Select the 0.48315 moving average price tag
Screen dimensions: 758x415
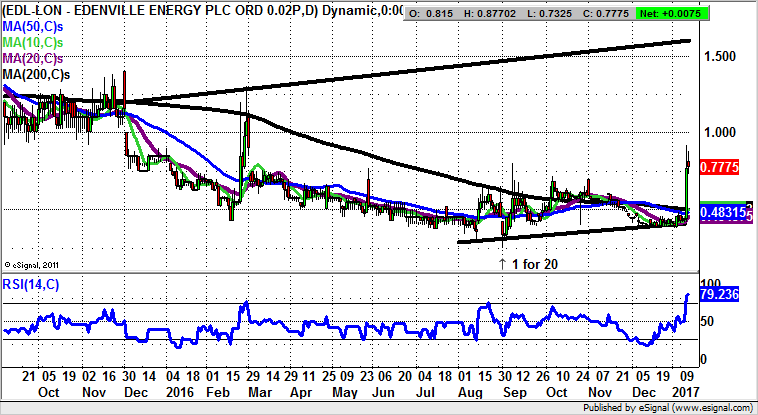pyautogui.click(x=722, y=214)
